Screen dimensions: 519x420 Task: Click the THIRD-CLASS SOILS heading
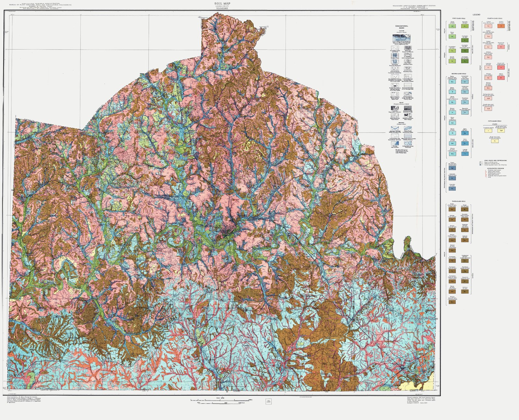tap(458, 202)
